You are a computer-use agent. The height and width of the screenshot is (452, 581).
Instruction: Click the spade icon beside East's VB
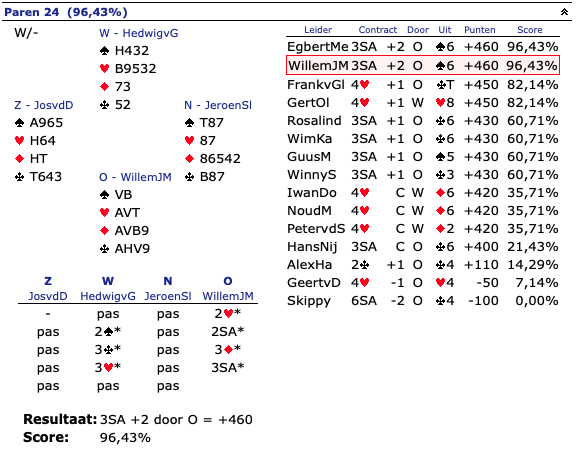point(104,195)
